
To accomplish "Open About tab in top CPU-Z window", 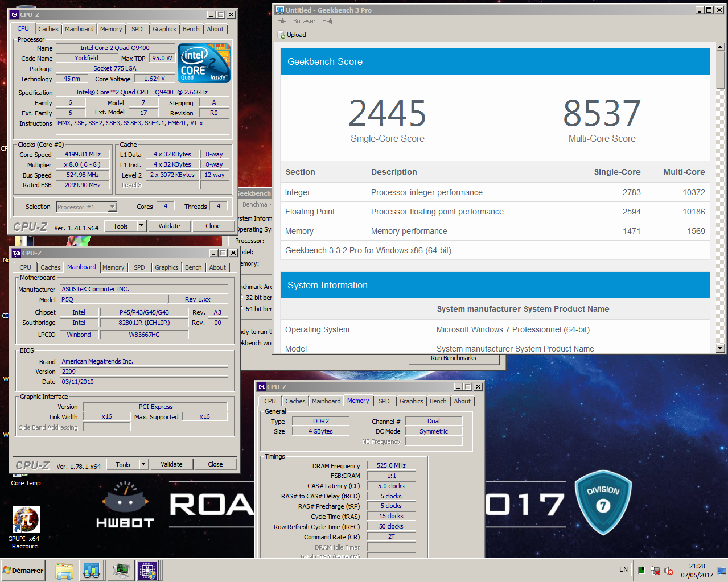I will [215, 29].
